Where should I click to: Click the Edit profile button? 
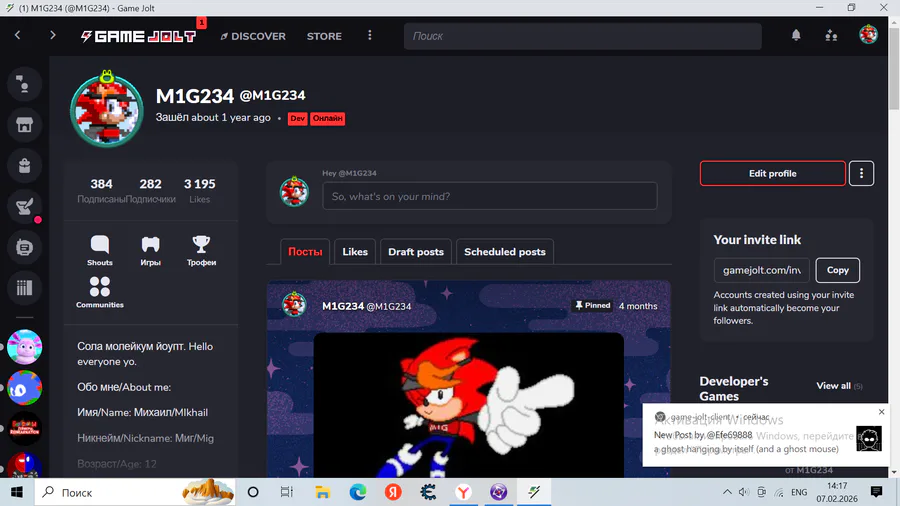pos(773,173)
